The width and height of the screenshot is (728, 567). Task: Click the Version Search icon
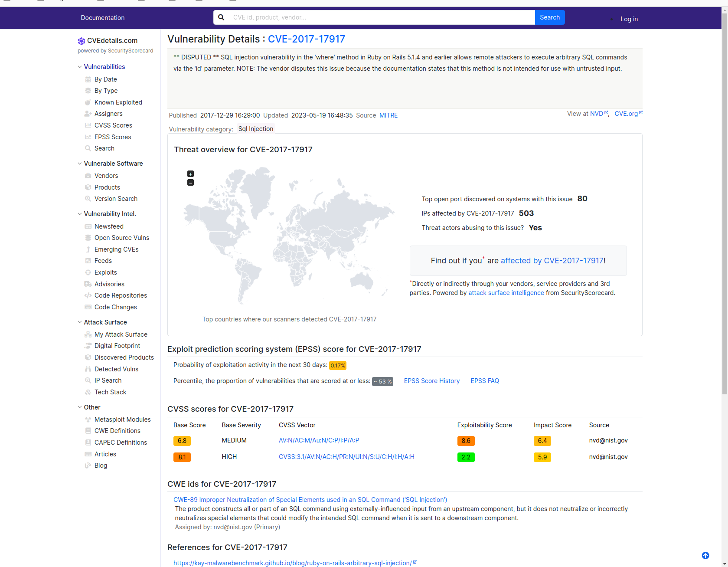point(88,199)
